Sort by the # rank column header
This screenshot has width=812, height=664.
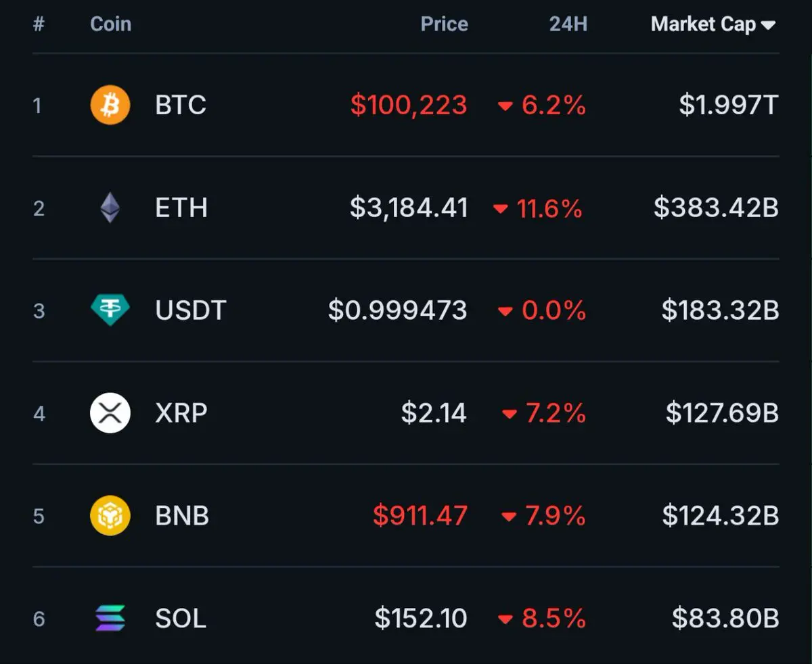click(x=39, y=24)
